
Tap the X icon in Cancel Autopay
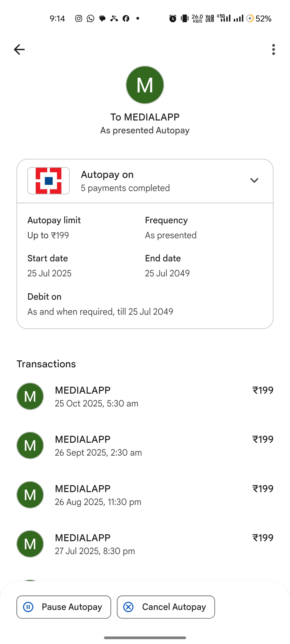129,607
